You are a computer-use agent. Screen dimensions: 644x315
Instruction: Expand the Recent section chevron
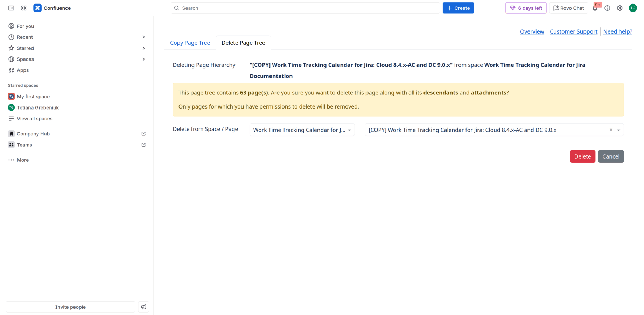click(x=143, y=37)
